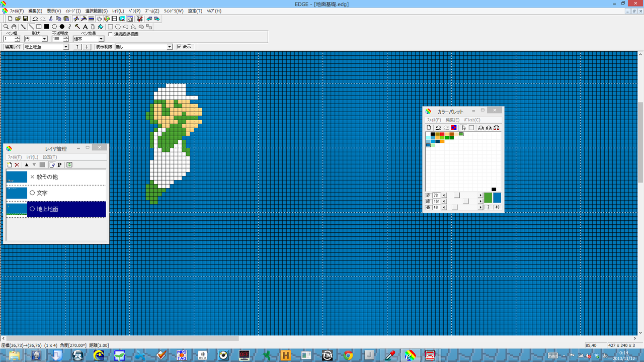Open the ファイル(F) menu in main menu bar
Image resolution: width=644 pixels, height=362 pixels.
17,11
